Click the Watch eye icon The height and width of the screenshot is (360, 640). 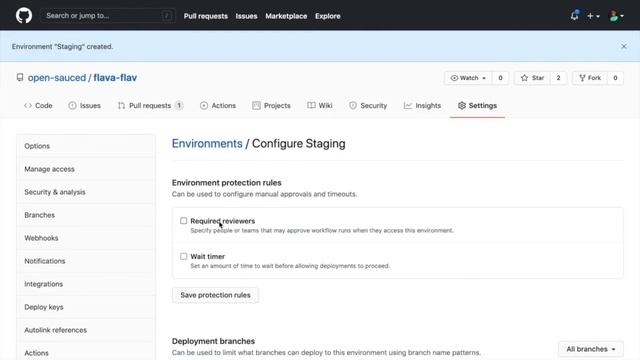[454, 78]
